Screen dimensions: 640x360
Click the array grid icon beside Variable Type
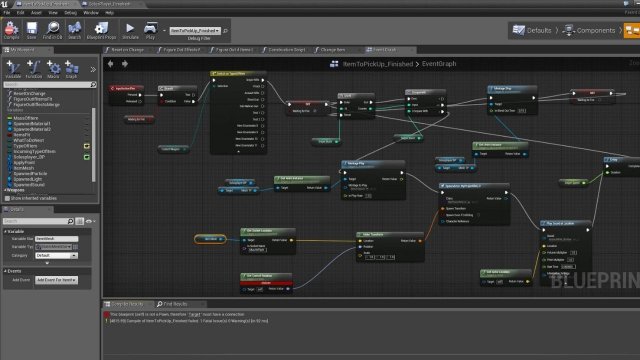pyautogui.click(x=76, y=247)
